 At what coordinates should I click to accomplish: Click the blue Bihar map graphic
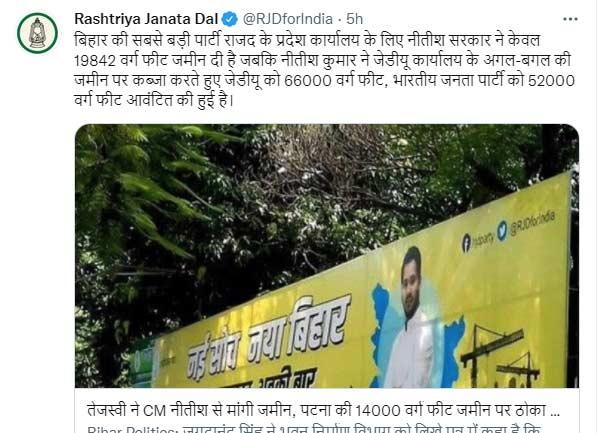pyautogui.click(x=417, y=336)
